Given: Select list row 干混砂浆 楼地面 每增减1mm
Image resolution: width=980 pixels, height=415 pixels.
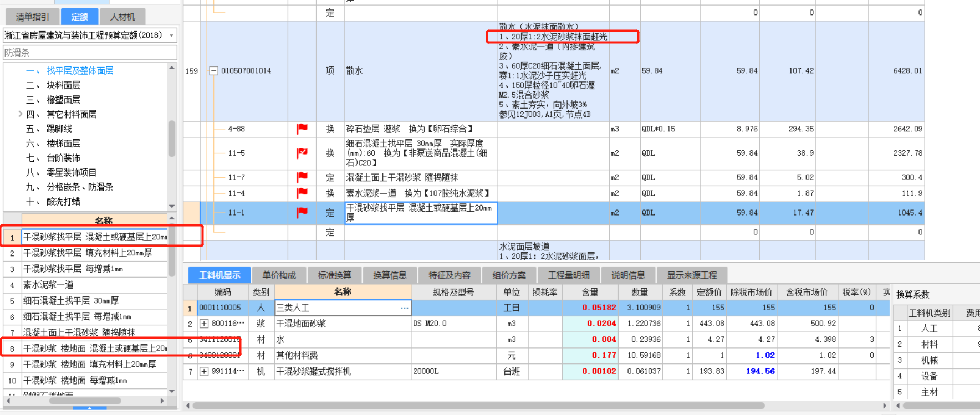Looking at the screenshot, I should click(x=94, y=381).
